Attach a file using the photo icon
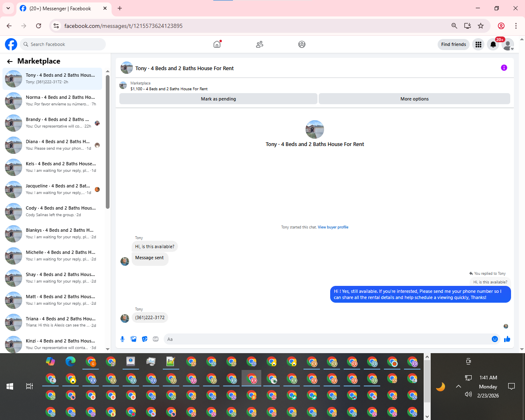Viewport: 525px width, 420px height. [133, 339]
